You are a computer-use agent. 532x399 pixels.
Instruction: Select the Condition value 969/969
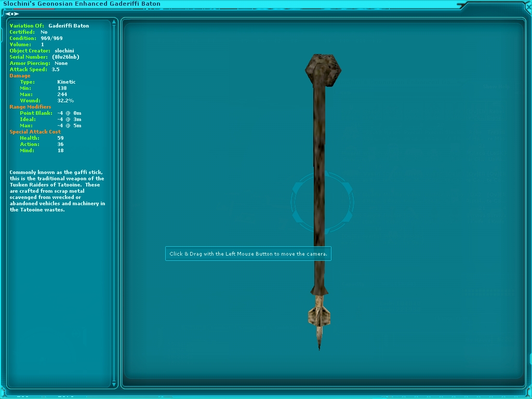pyautogui.click(x=51, y=38)
